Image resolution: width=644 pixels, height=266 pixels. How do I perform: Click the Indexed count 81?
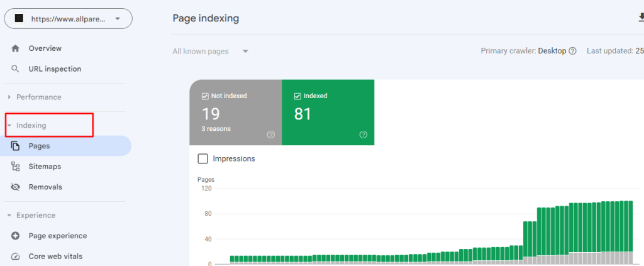click(x=303, y=114)
